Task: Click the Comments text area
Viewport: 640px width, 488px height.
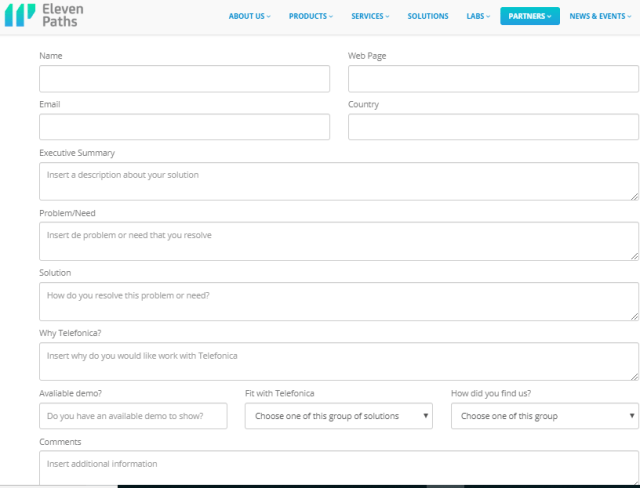Action: click(x=338, y=468)
